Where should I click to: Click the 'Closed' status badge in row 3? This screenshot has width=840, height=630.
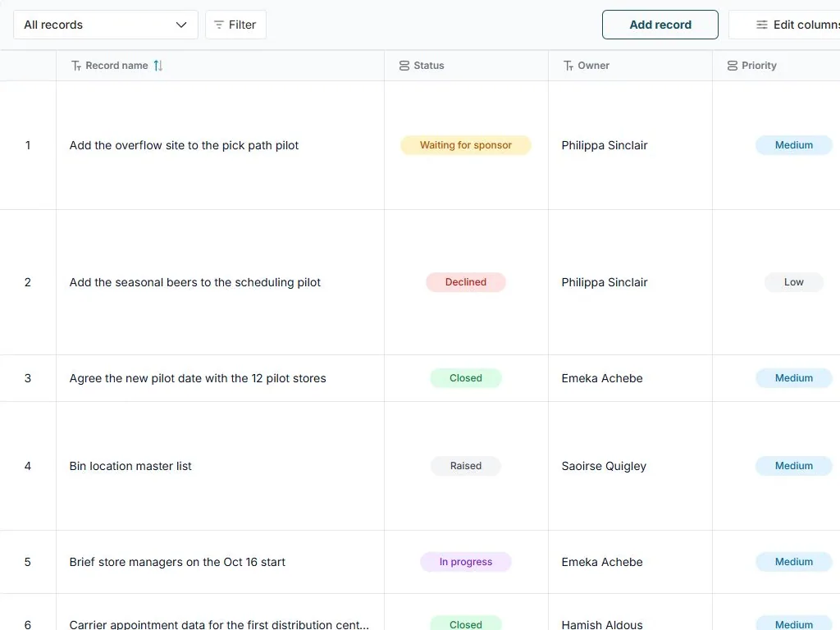click(x=466, y=378)
